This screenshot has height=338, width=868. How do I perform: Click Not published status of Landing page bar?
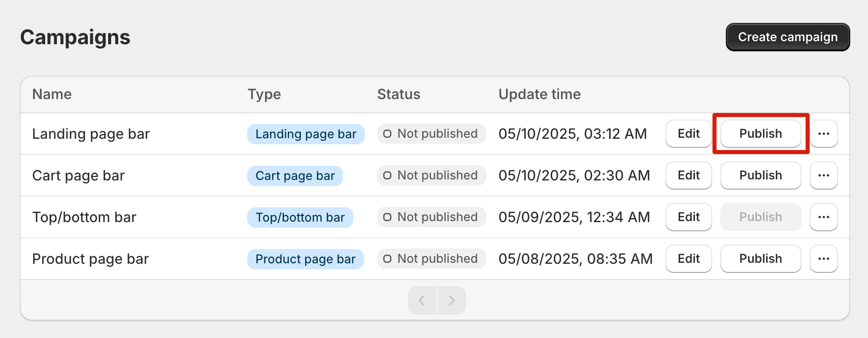431,134
